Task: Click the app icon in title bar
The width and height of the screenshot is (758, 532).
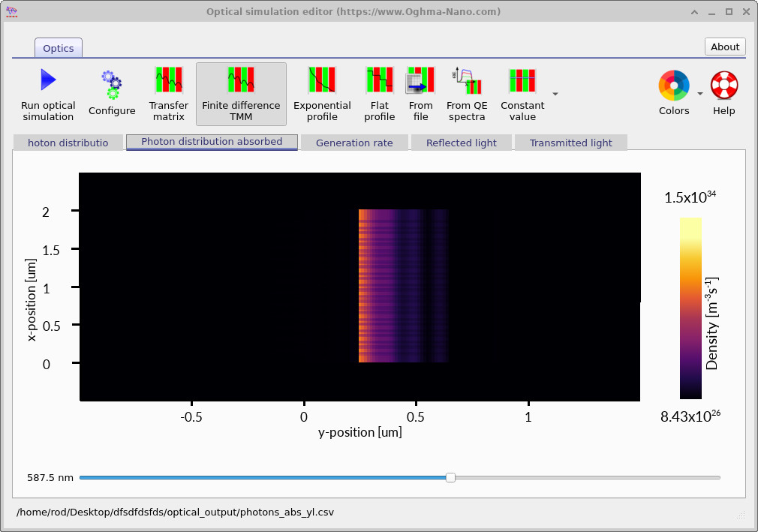Action: click(x=11, y=11)
